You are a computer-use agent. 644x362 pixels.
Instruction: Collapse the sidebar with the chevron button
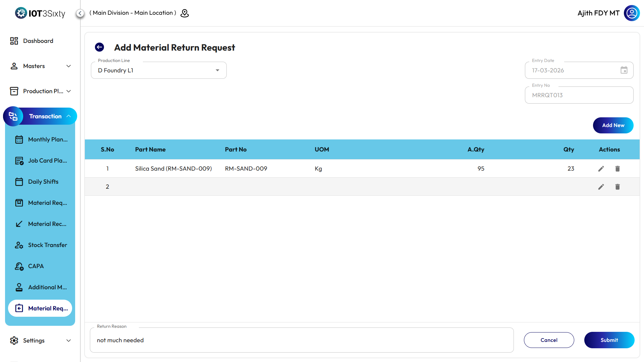click(80, 13)
